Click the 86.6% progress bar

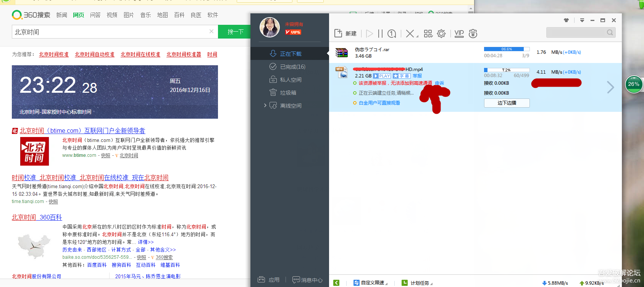507,49
